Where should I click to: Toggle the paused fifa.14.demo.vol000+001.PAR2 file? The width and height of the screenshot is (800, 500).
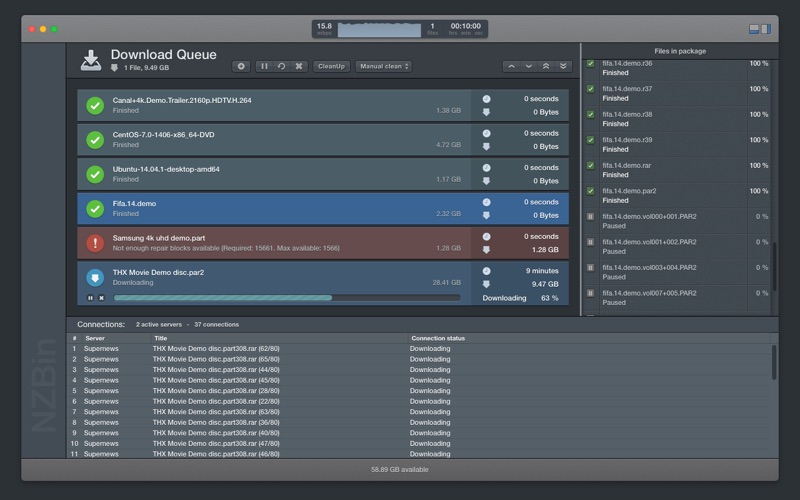tap(590, 216)
